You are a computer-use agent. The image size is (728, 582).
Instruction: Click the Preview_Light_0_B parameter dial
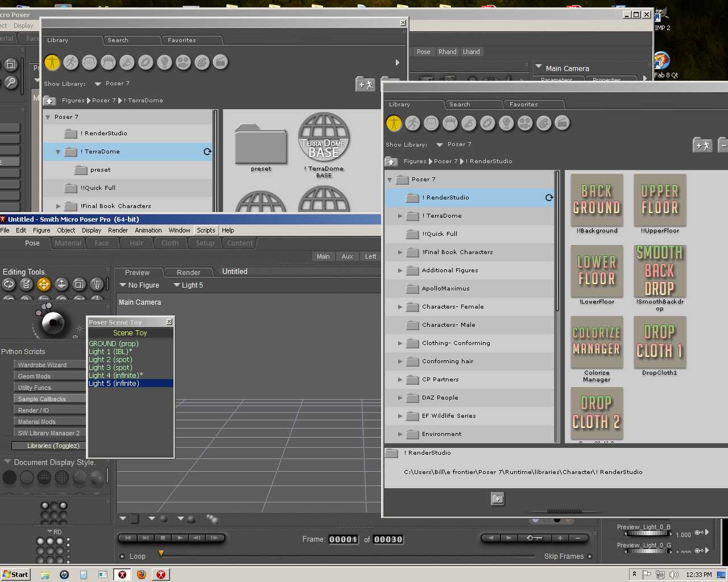(647, 534)
